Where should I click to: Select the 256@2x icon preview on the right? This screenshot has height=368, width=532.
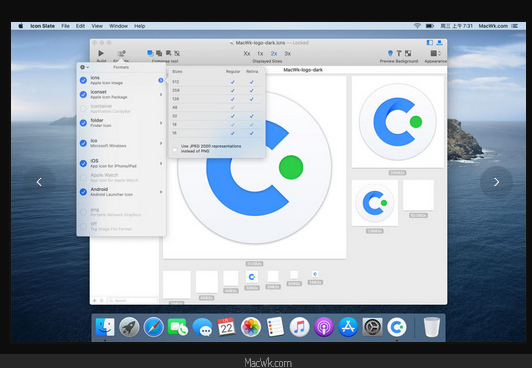point(398,122)
